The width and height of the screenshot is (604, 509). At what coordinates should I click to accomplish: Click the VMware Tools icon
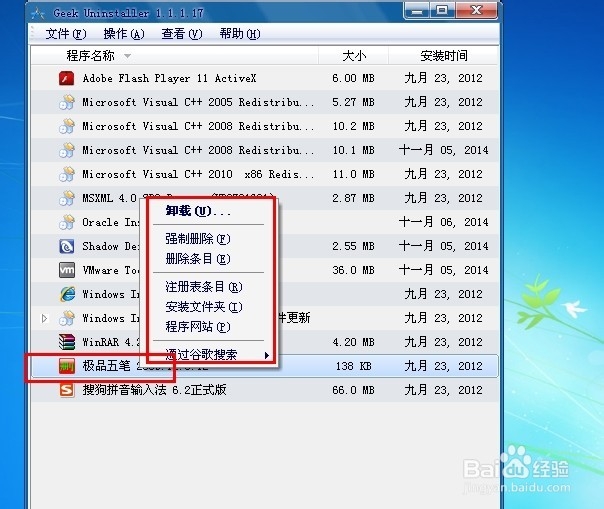coord(67,270)
